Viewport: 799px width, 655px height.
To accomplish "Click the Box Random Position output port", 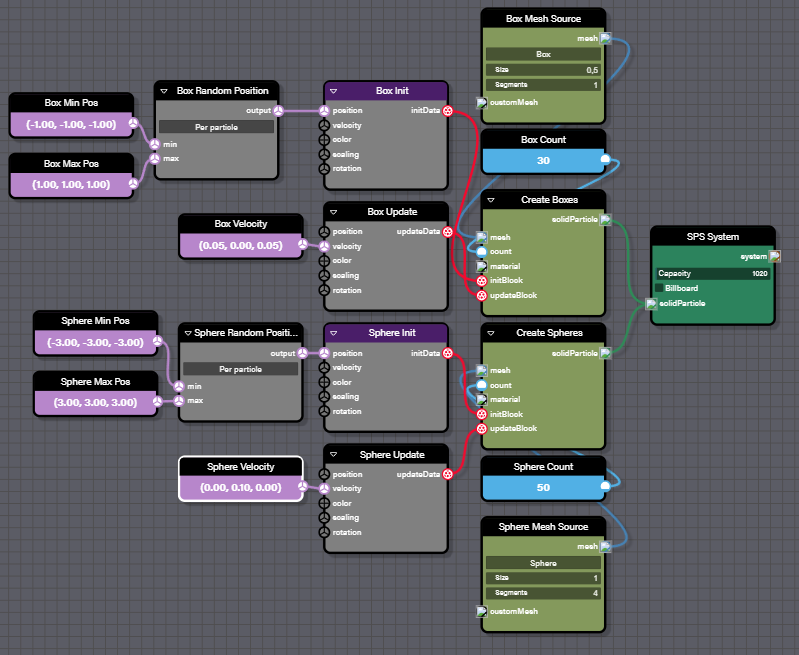I will [278, 111].
